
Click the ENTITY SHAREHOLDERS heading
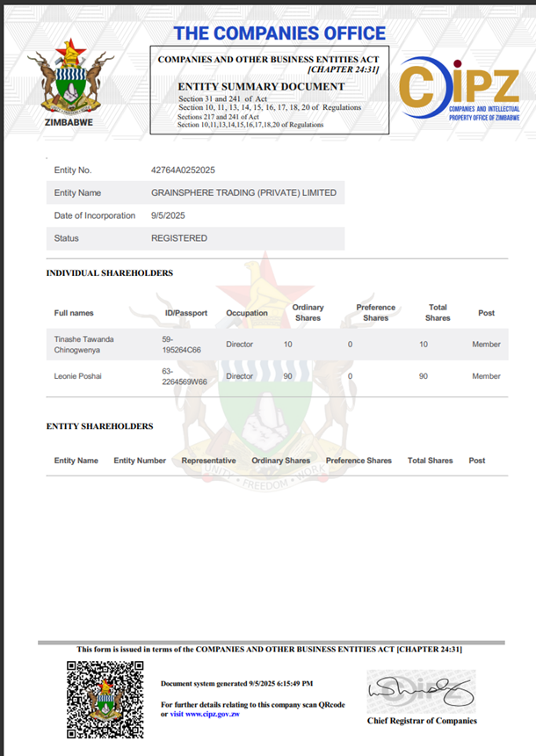(100, 426)
